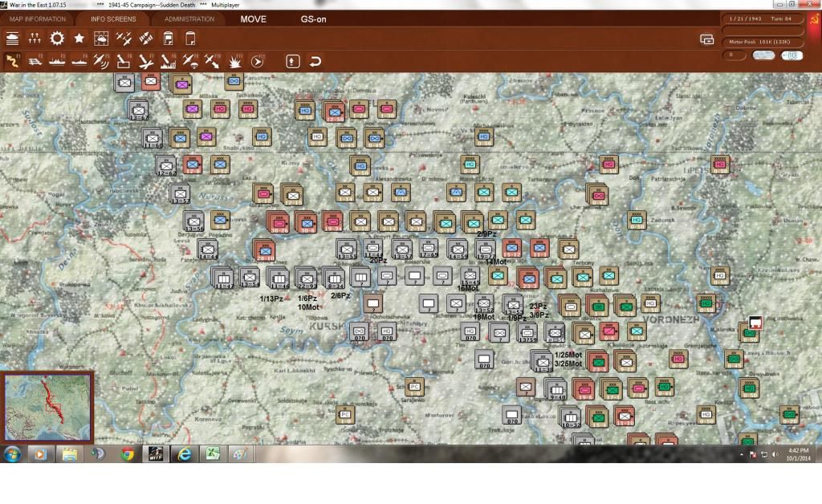Click the star victory icon
Screen dimensions: 822x504
pos(79,39)
